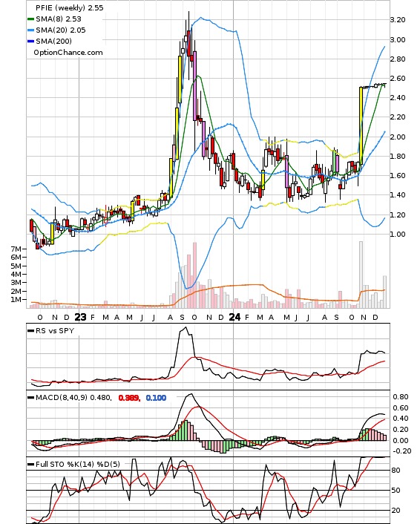Click the green SMA(8) legend swatch
The image size is (420, 524).
pos(30,19)
